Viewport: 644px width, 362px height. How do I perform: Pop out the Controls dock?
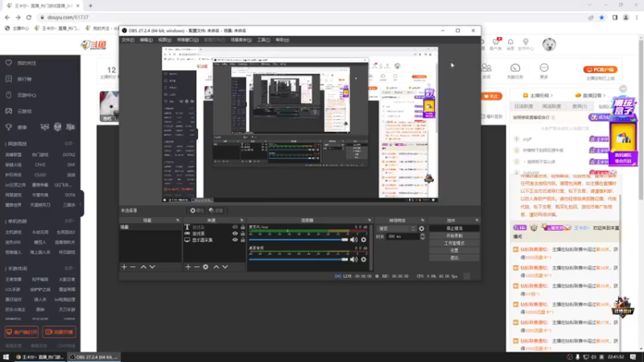477,220
